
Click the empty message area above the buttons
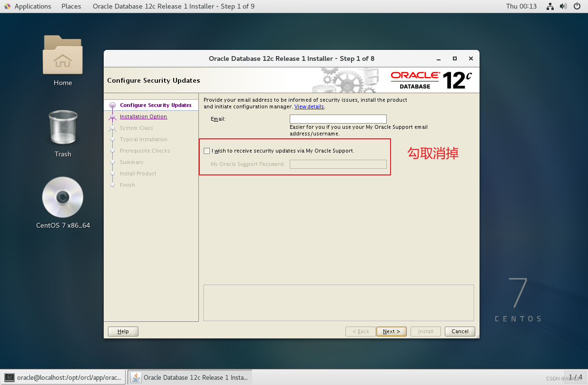pyautogui.click(x=339, y=303)
